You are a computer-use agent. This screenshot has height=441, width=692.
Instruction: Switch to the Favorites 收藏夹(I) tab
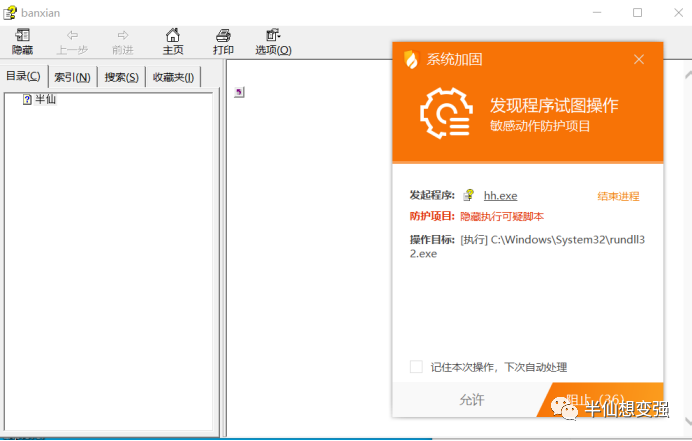[x=173, y=78]
